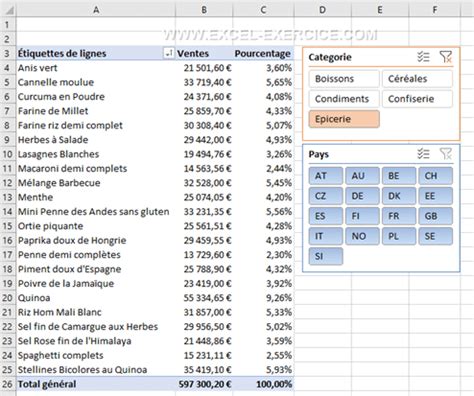Select the Ortie piquante cell

click(96, 226)
